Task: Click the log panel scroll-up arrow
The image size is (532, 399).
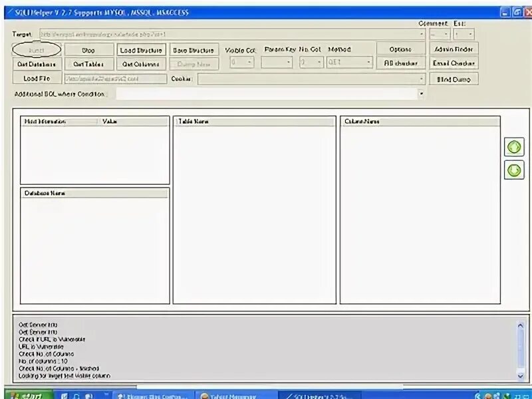Action: 521,326
